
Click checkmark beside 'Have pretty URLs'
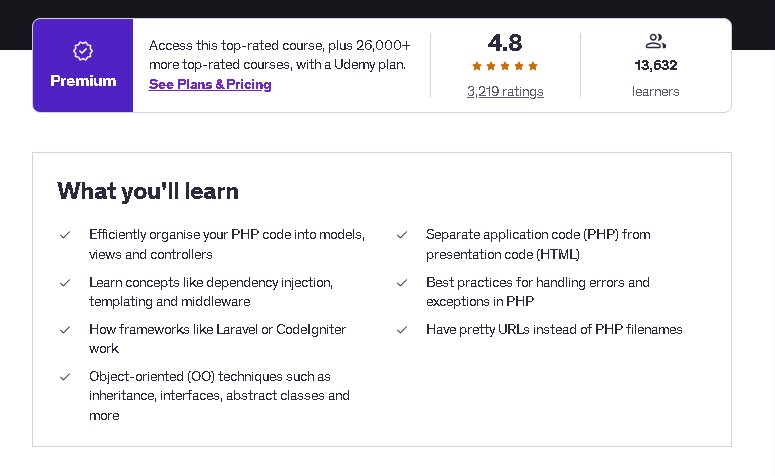click(x=402, y=330)
